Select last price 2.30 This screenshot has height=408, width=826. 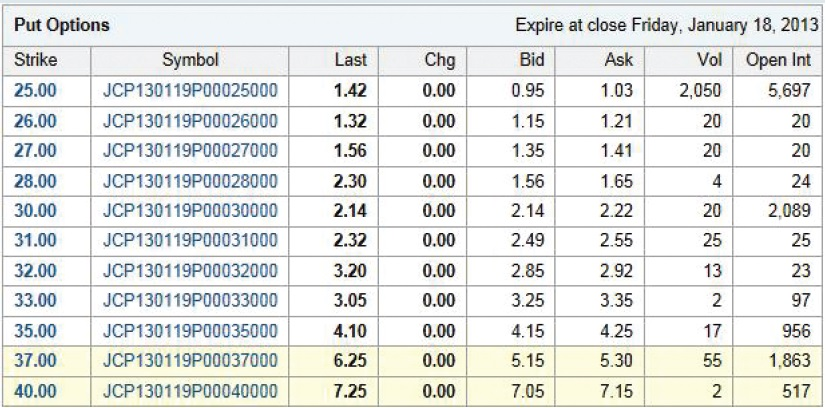click(x=349, y=181)
